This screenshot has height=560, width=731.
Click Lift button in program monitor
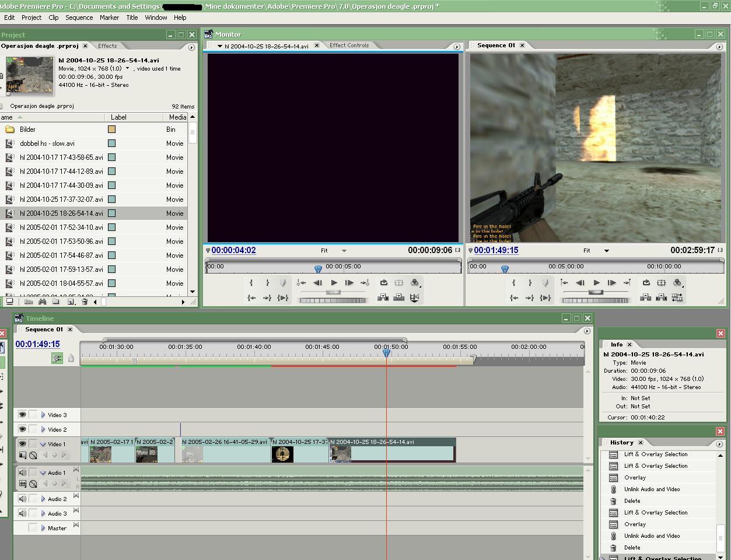[645, 297]
